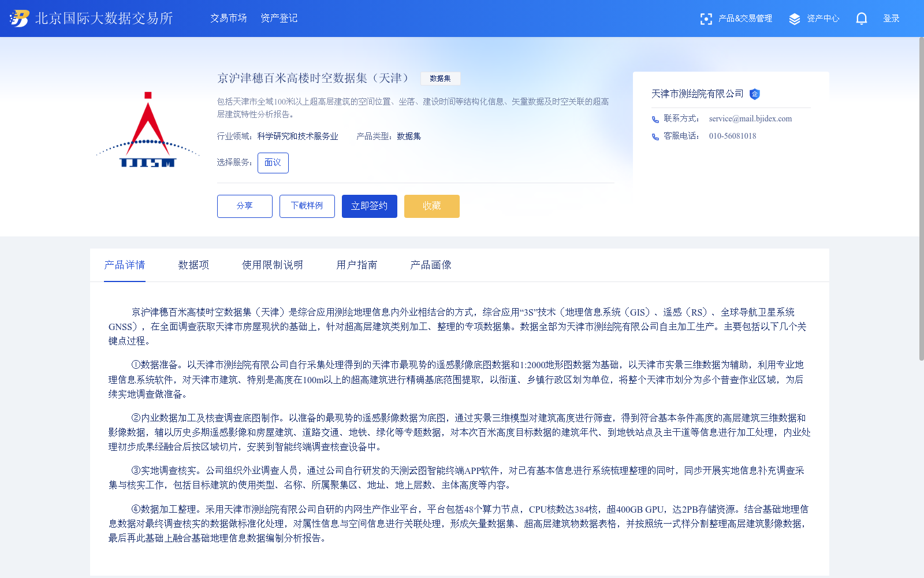This screenshot has width=924, height=578.
Task: Click the 资产中心 link
Action: coord(823,18)
